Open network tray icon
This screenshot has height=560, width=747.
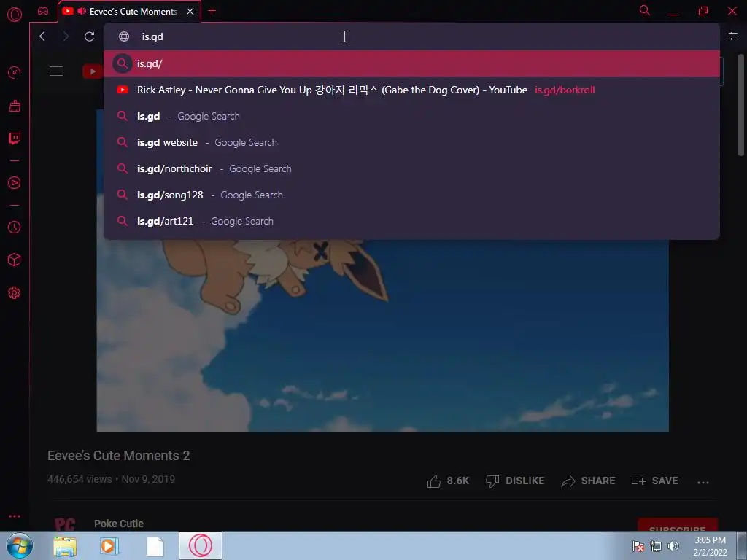656,546
